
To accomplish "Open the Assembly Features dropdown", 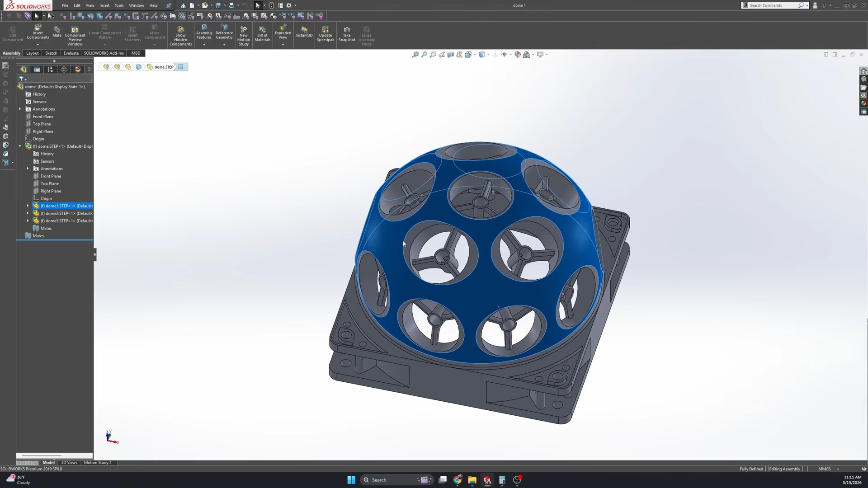I will pos(204,45).
